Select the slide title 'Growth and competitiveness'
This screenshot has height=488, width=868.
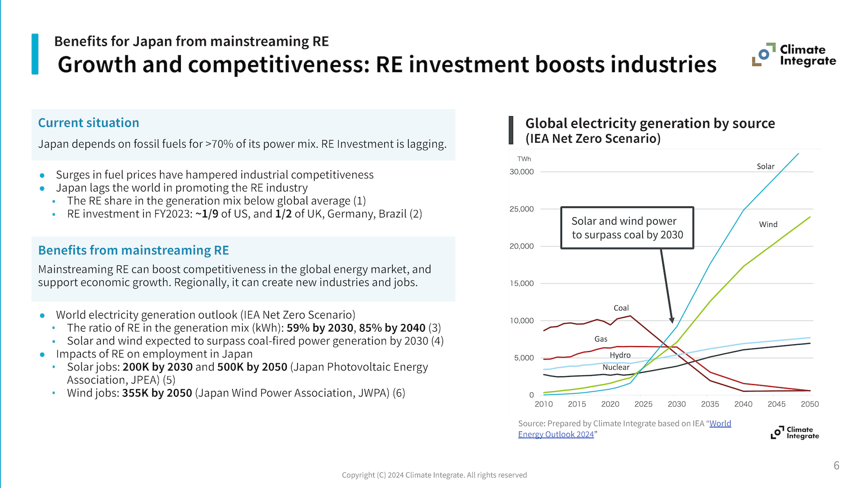pyautogui.click(x=387, y=64)
